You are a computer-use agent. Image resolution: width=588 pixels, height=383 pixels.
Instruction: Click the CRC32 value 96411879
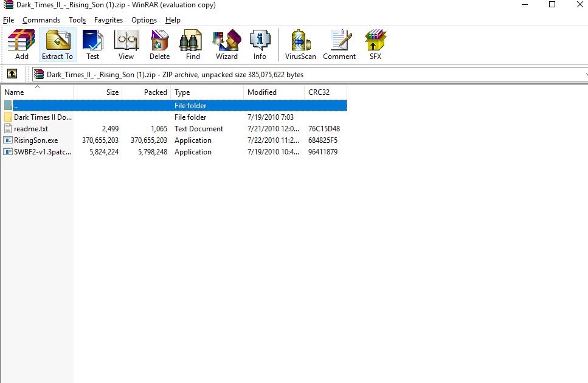[x=323, y=152]
